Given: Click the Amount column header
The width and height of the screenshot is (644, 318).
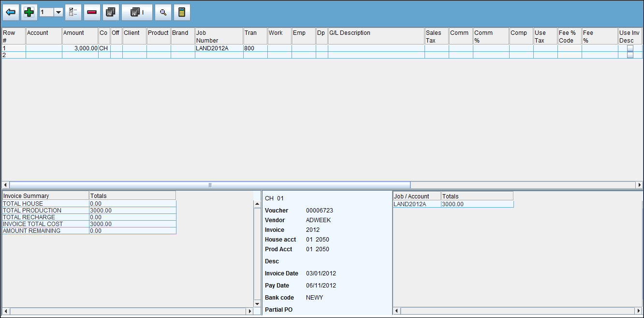Looking at the screenshot, I should [x=80, y=36].
